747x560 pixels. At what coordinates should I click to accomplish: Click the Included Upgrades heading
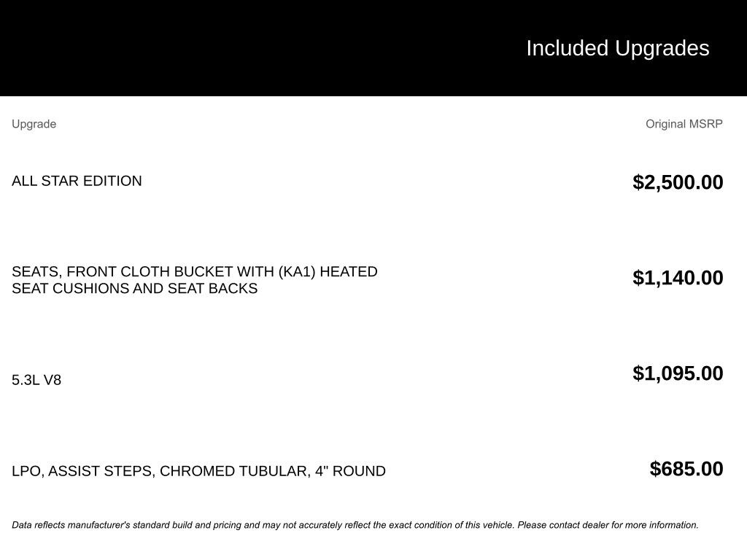coord(617,48)
